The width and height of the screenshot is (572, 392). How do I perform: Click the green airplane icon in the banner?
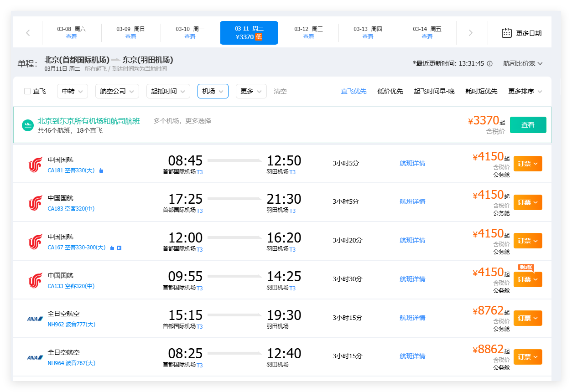[28, 125]
